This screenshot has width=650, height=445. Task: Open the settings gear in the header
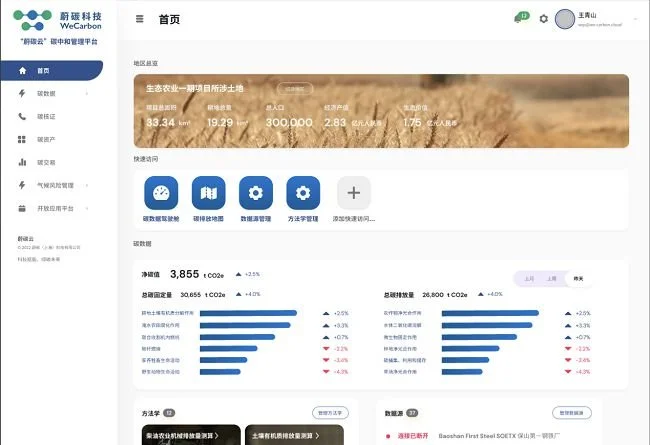[544, 18]
